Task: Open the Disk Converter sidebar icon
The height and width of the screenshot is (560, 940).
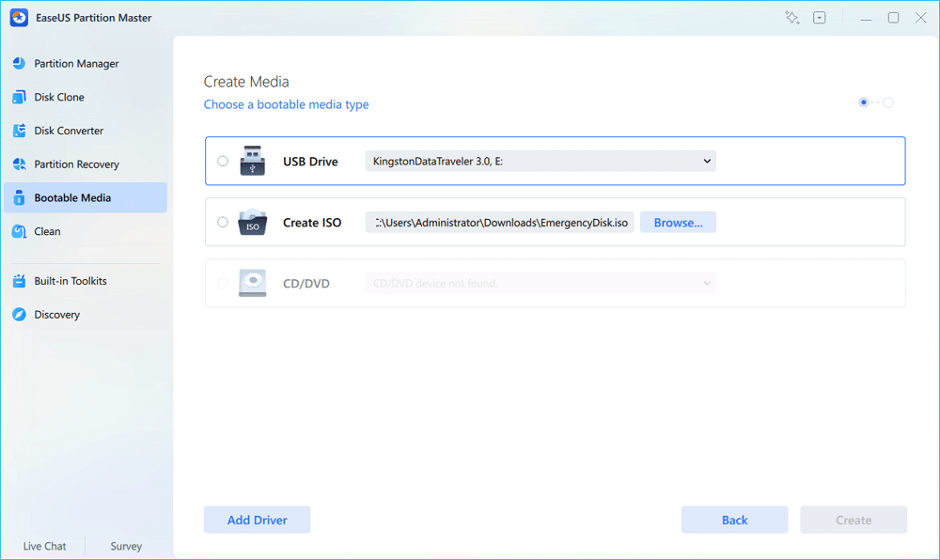Action: tap(19, 130)
